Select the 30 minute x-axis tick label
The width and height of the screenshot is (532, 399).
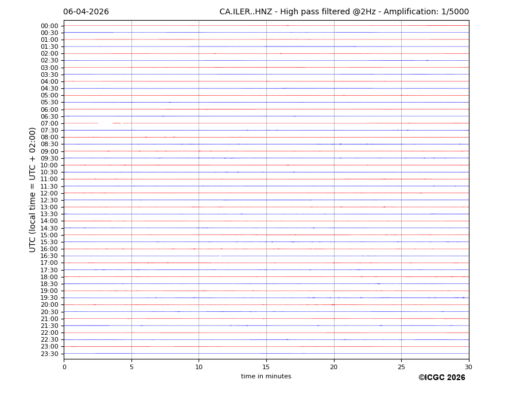point(468,367)
